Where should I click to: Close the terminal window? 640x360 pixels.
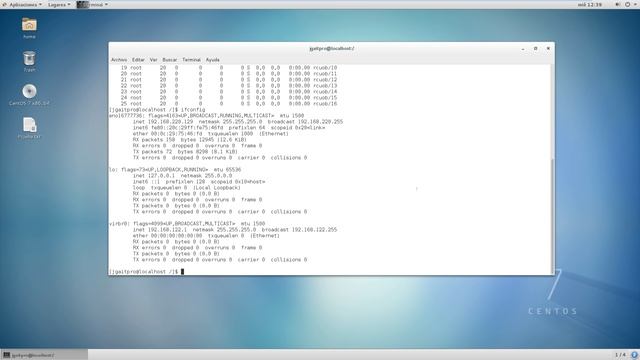[x=548, y=49]
